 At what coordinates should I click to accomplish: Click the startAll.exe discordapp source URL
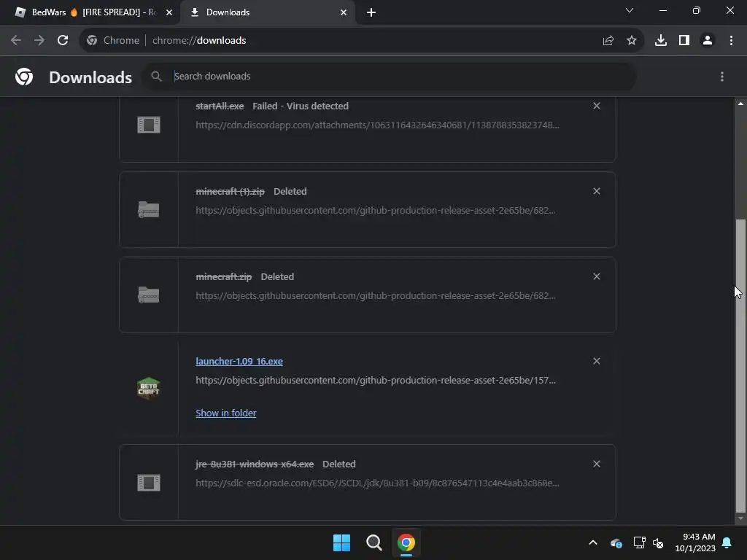377,125
